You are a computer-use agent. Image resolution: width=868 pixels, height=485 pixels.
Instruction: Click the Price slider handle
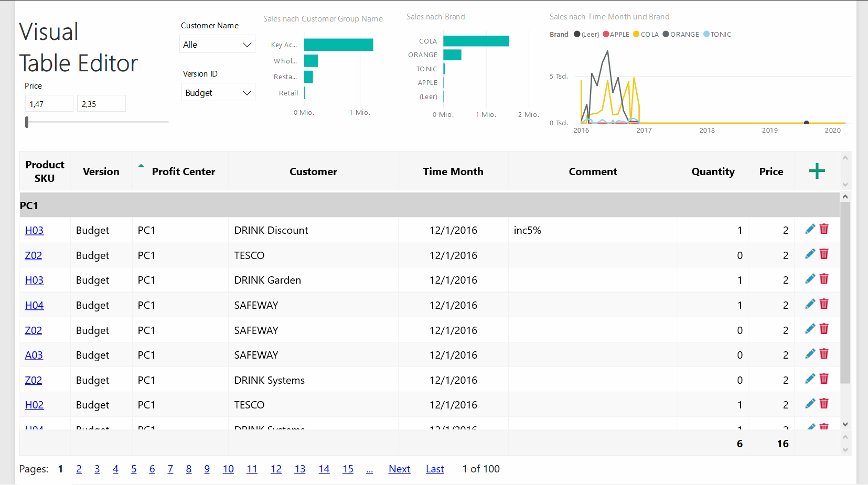coord(27,122)
